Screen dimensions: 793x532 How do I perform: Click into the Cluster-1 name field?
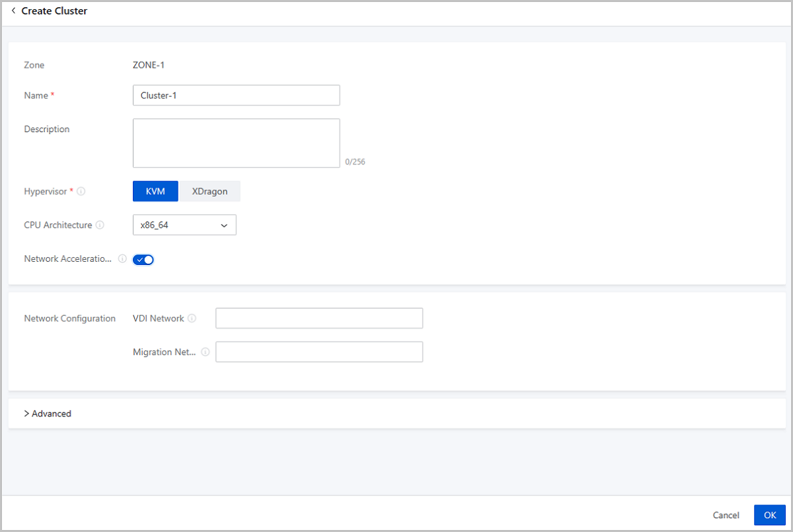point(236,95)
